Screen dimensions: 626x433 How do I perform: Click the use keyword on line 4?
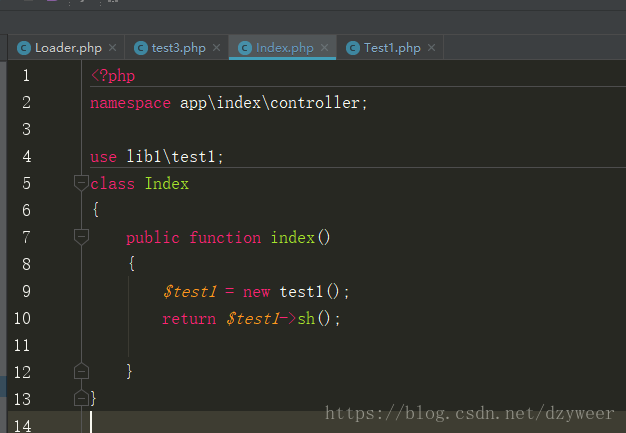tap(103, 157)
